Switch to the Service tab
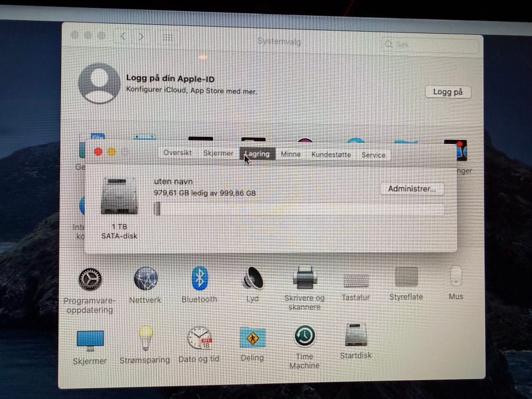 tap(373, 155)
